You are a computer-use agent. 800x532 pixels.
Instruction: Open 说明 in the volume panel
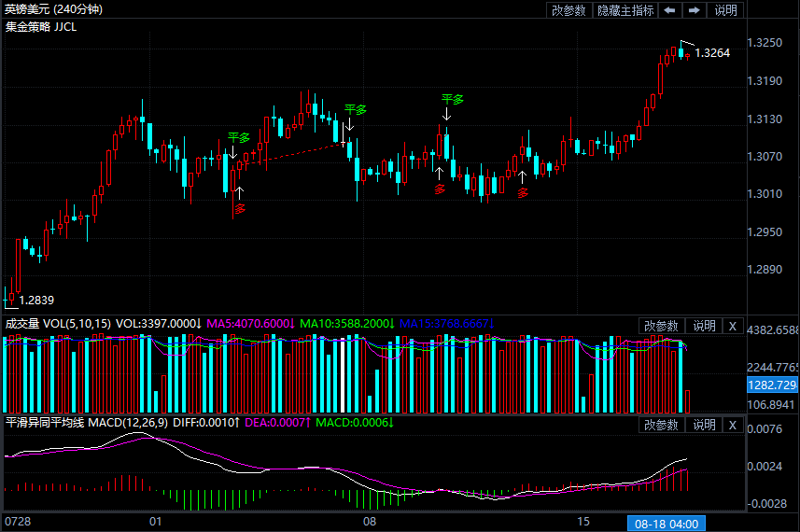coord(704,326)
